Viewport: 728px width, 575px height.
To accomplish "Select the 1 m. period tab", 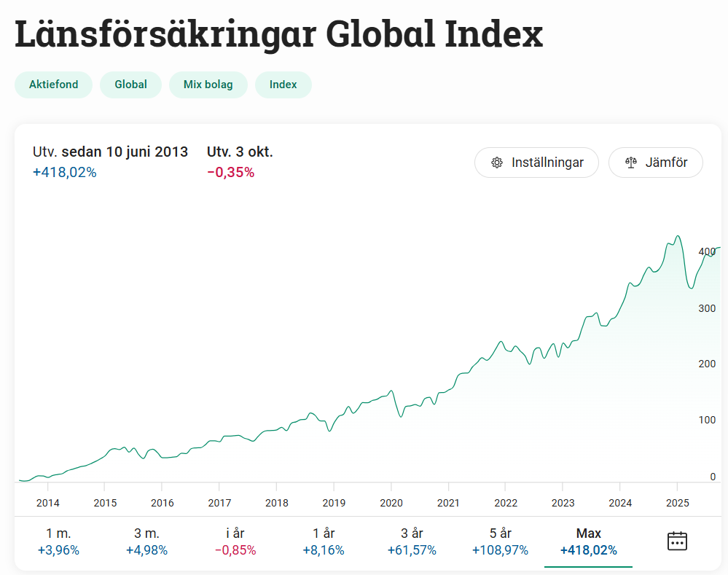I will tap(58, 541).
